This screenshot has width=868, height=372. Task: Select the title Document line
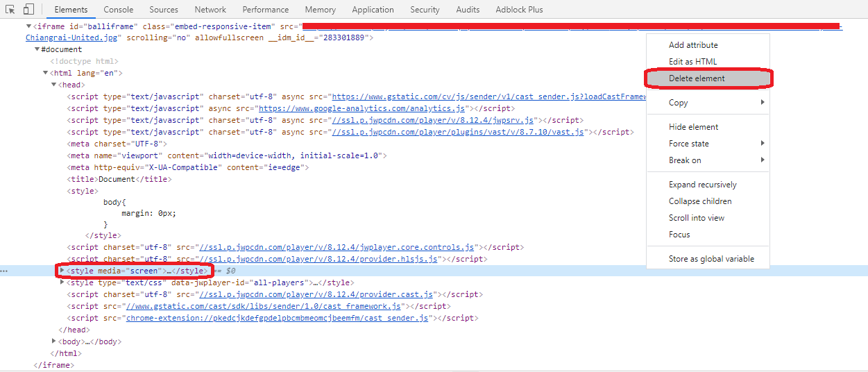click(119, 179)
